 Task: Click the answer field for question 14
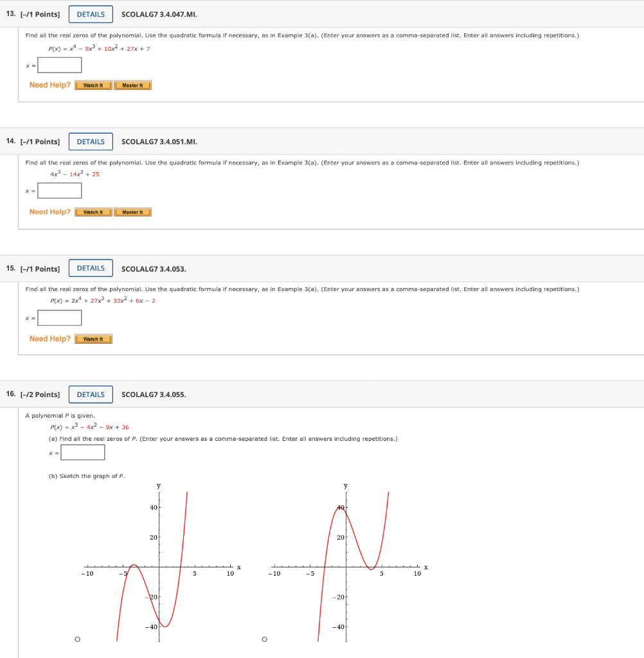[x=59, y=190]
